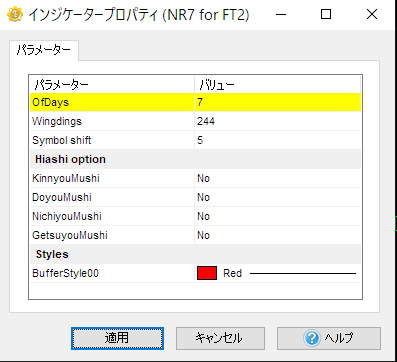397x362 pixels.
Task: Click the gear icon in title bar
Action: click(x=15, y=14)
